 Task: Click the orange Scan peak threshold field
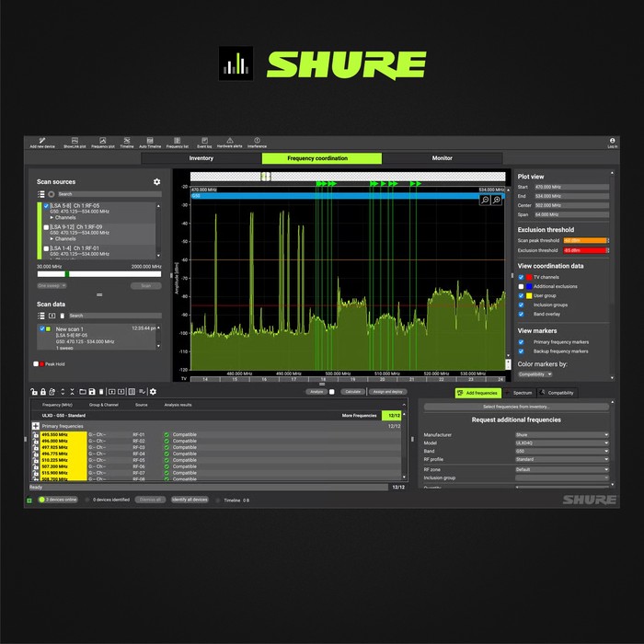585,241
